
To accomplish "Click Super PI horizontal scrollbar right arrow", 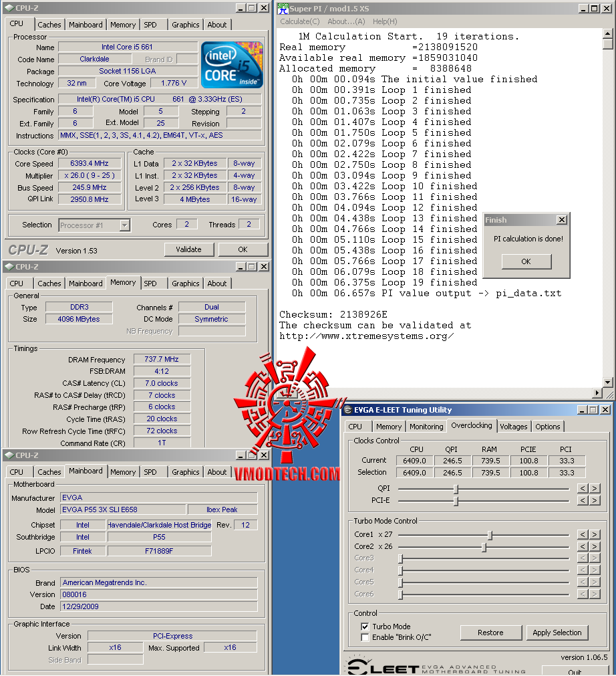I will (x=597, y=392).
